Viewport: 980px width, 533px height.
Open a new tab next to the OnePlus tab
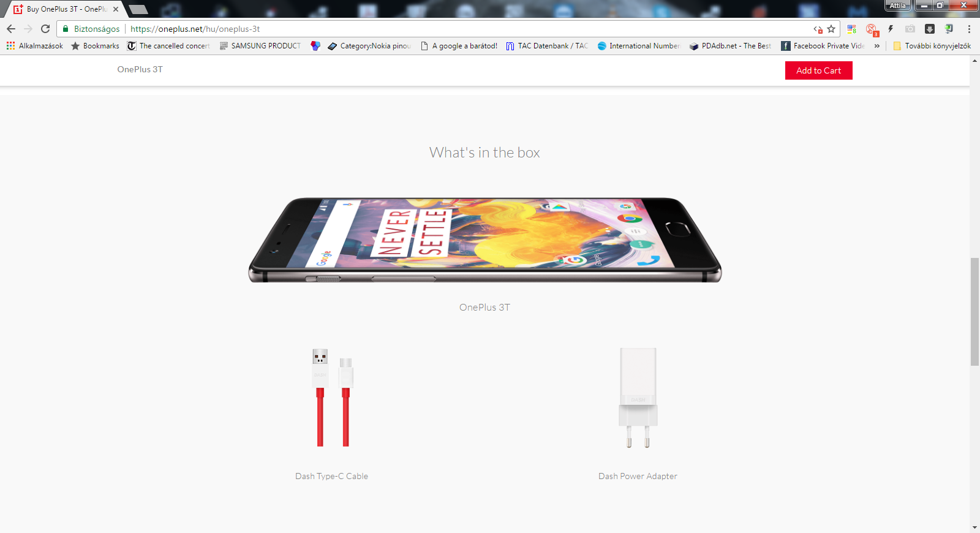(138, 9)
